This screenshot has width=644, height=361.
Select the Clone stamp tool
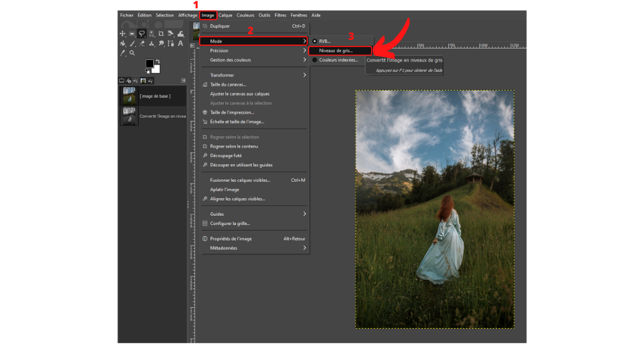(151, 43)
